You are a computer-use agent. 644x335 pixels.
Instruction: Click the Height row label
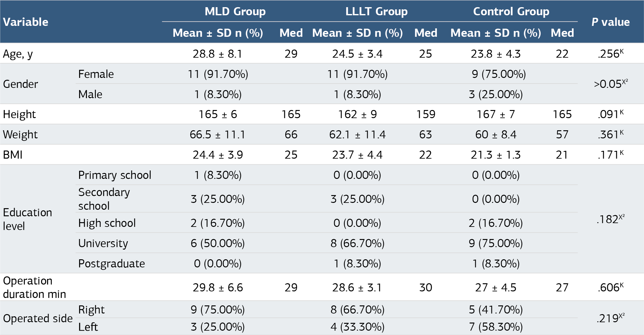coord(19,114)
